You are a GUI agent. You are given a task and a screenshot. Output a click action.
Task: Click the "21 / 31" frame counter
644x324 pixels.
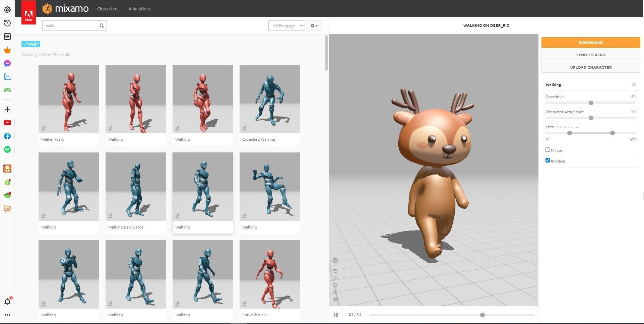(355, 315)
